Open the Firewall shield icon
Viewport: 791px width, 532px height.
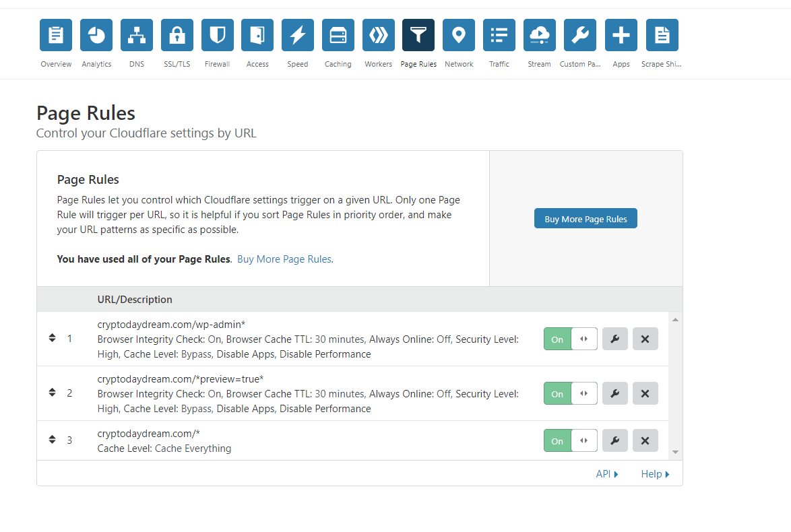click(218, 35)
